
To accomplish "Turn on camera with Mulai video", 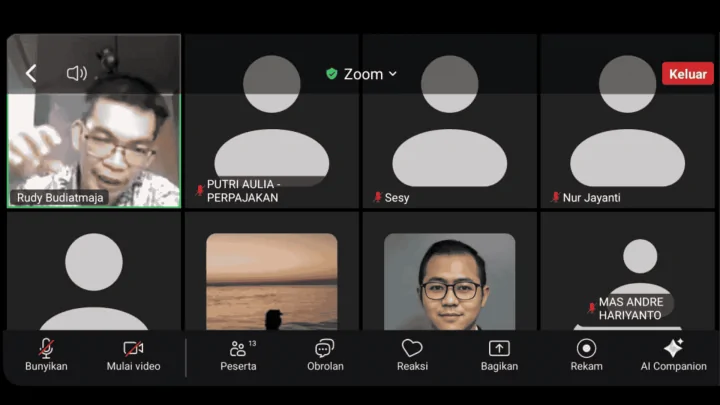I will point(133,354).
